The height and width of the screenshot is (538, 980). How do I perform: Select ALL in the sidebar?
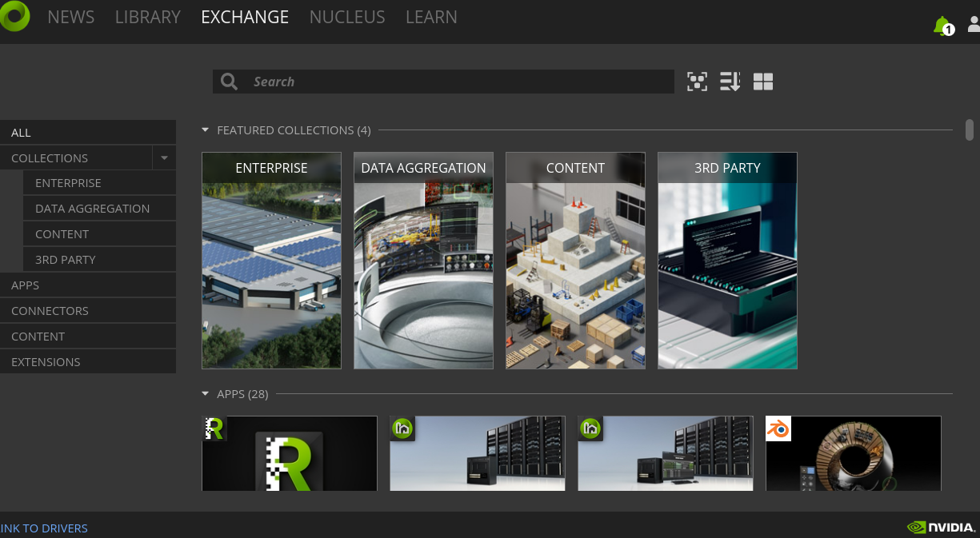[88, 133]
